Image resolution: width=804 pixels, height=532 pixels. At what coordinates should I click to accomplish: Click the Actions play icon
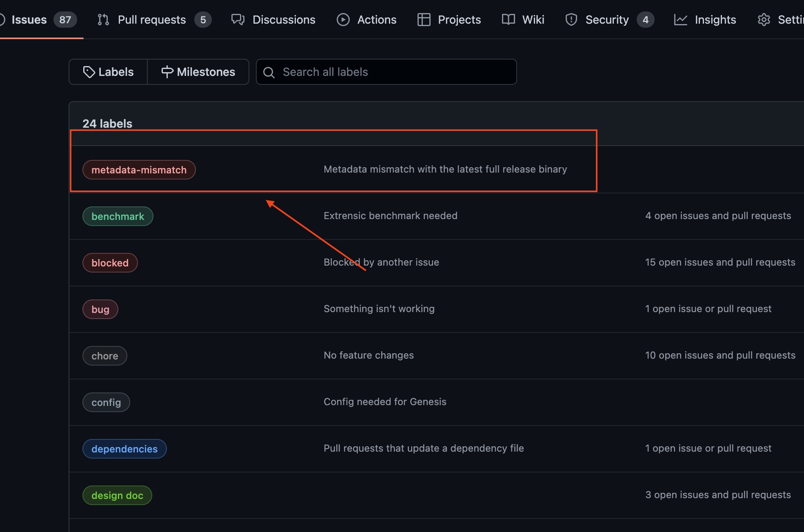click(343, 19)
